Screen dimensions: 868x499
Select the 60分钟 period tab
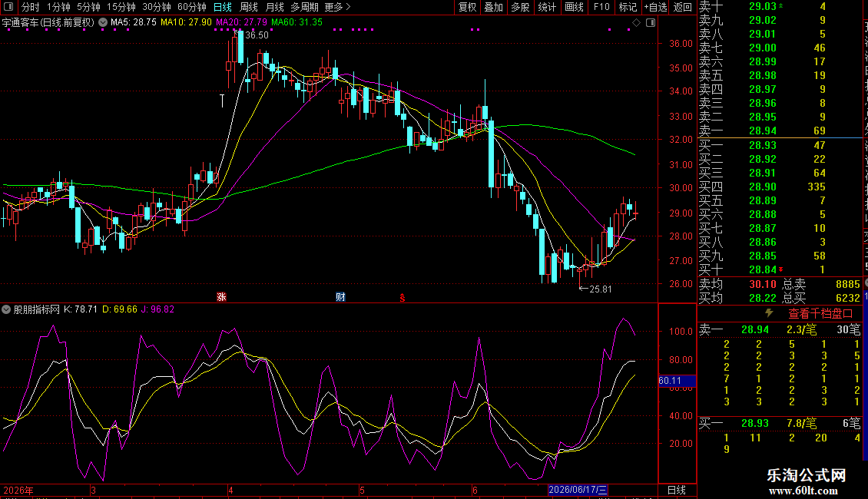click(x=192, y=7)
